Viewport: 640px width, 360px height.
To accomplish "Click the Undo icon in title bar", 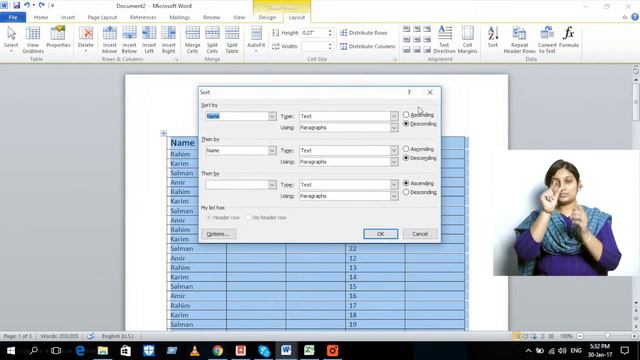I will pyautogui.click(x=27, y=6).
